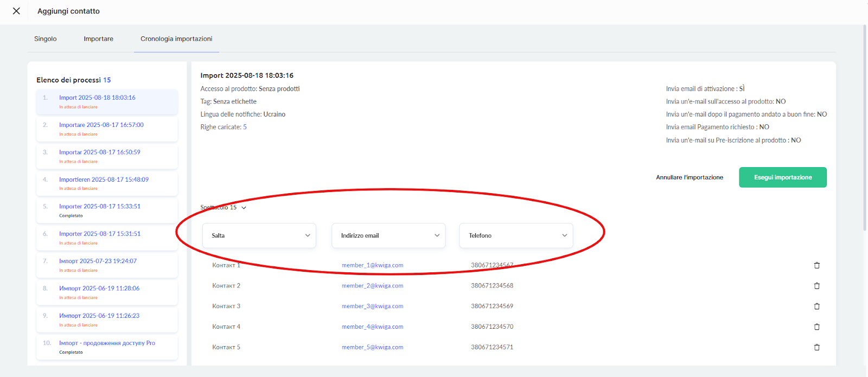Click trash icon for Контакт 3
The height and width of the screenshot is (377, 868).
[x=816, y=306]
